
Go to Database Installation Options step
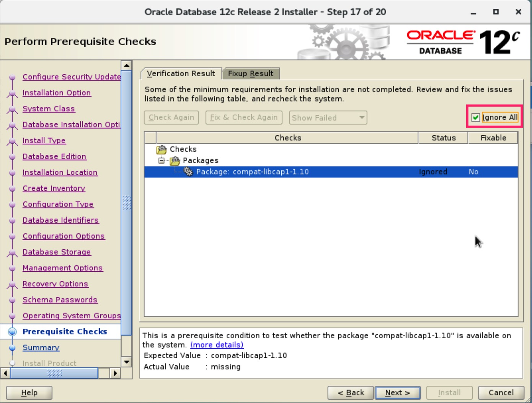[71, 125]
